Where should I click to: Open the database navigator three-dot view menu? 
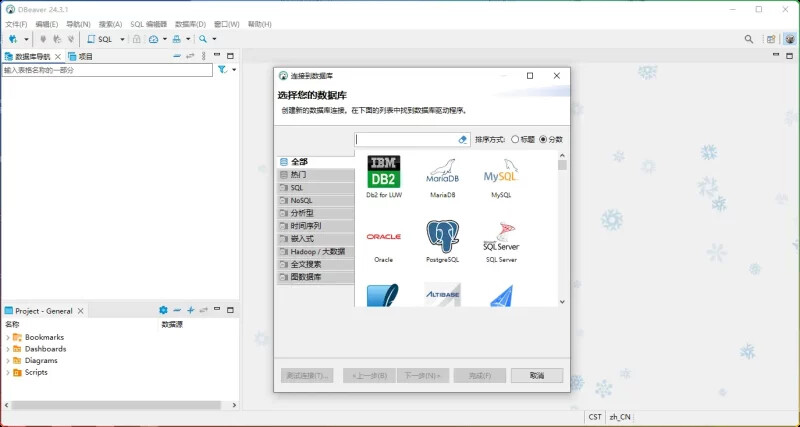pos(203,56)
